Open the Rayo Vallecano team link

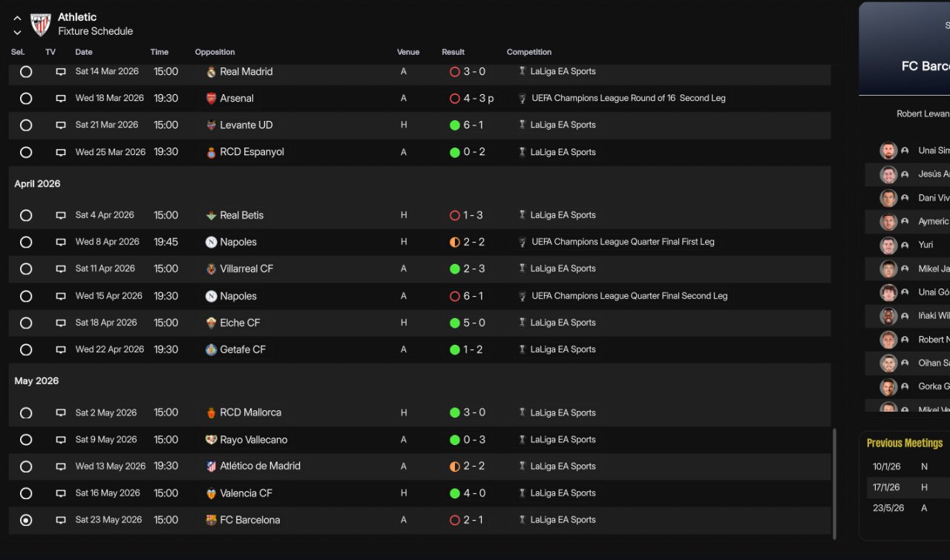click(253, 440)
